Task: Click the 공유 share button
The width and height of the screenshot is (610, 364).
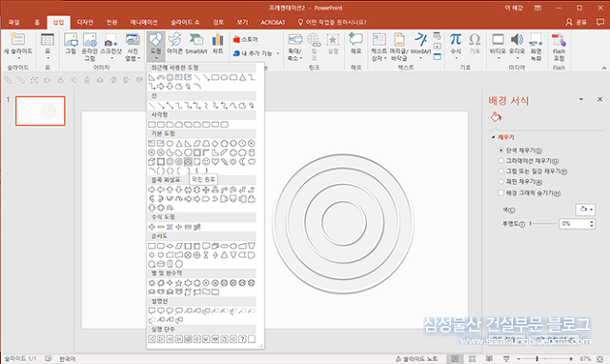Action: tap(576, 22)
